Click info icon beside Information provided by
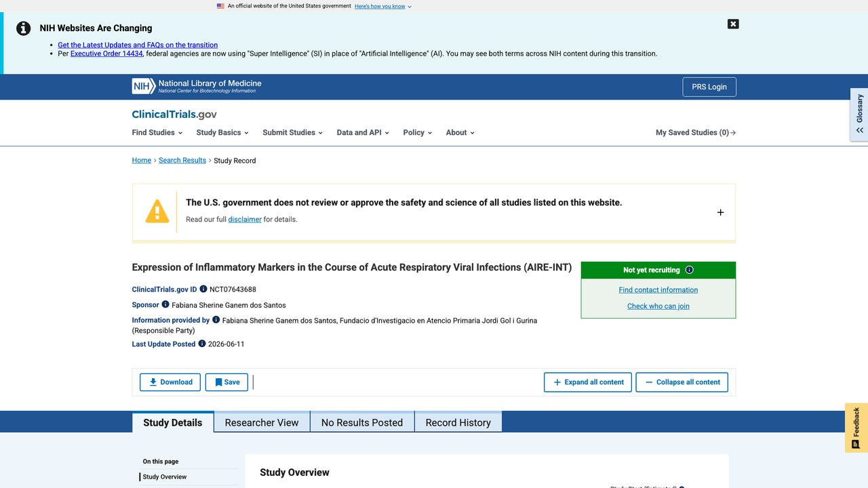This screenshot has height=488, width=868. pyautogui.click(x=216, y=320)
